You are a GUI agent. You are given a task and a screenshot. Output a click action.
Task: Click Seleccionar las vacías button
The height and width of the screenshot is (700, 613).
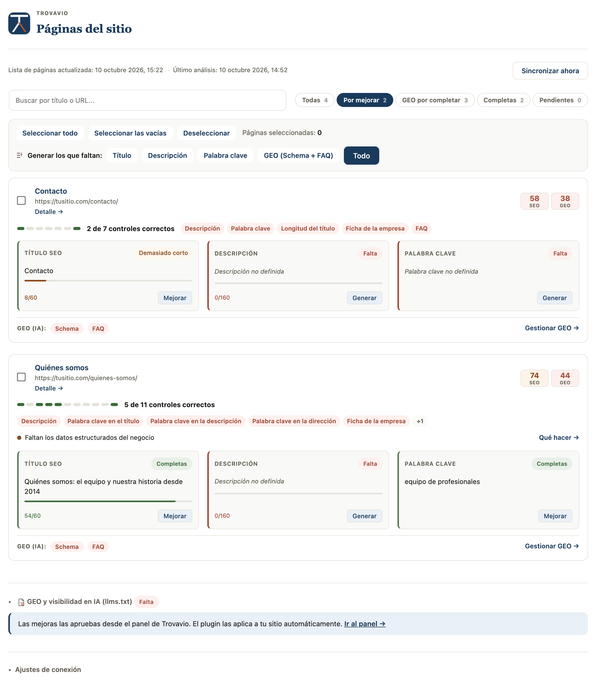coord(130,133)
